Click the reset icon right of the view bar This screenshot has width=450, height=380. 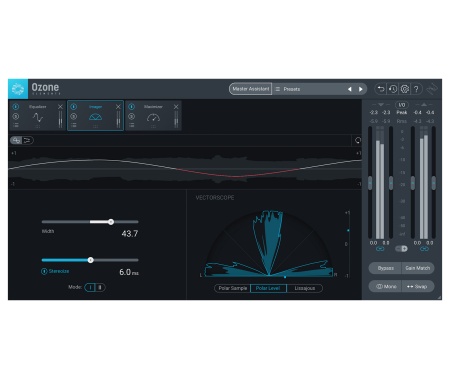pyautogui.click(x=358, y=140)
